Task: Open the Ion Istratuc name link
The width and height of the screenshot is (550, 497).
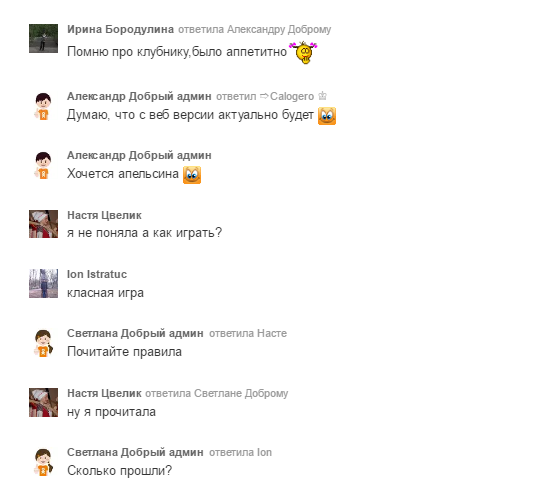Action: [x=97, y=274]
